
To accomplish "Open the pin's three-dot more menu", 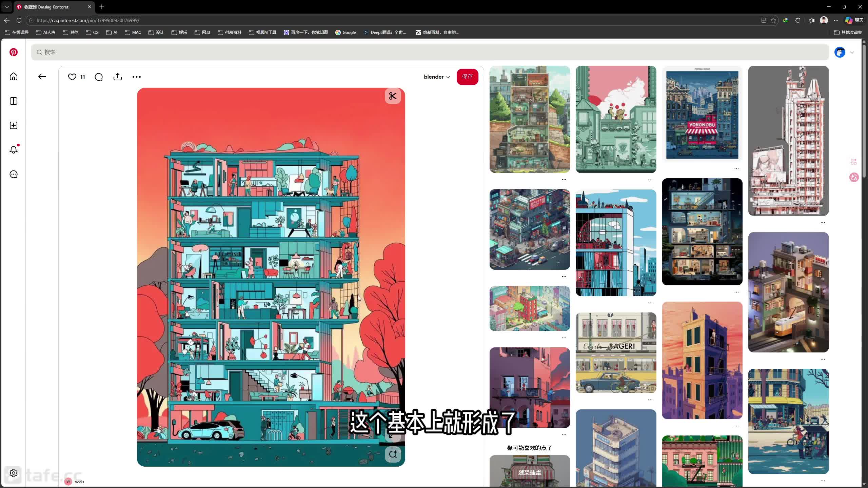I will click(x=136, y=77).
